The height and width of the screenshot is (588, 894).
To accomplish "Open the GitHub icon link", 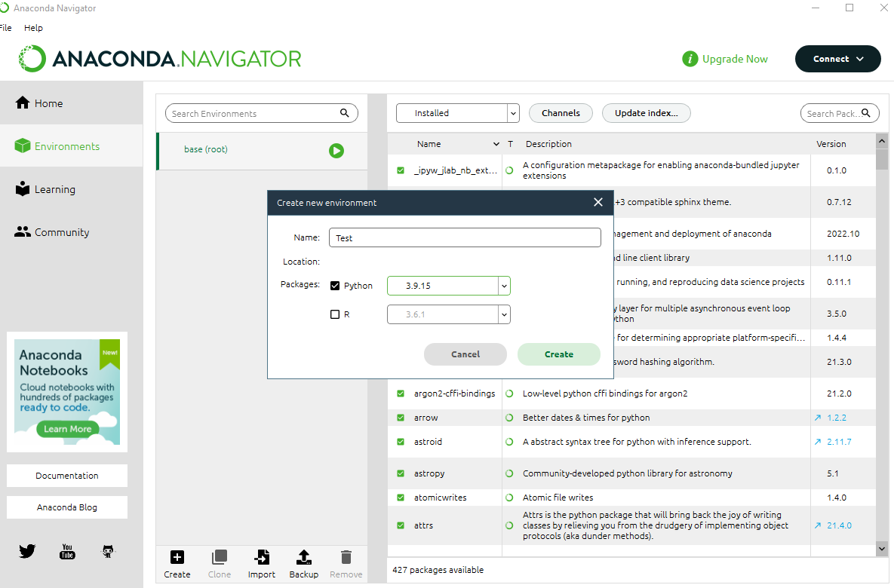I will click(108, 551).
